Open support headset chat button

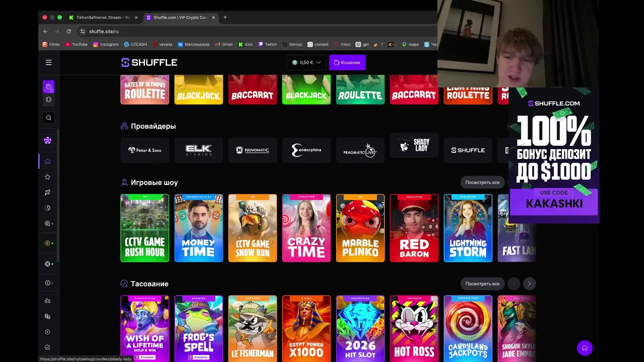pyautogui.click(x=585, y=348)
